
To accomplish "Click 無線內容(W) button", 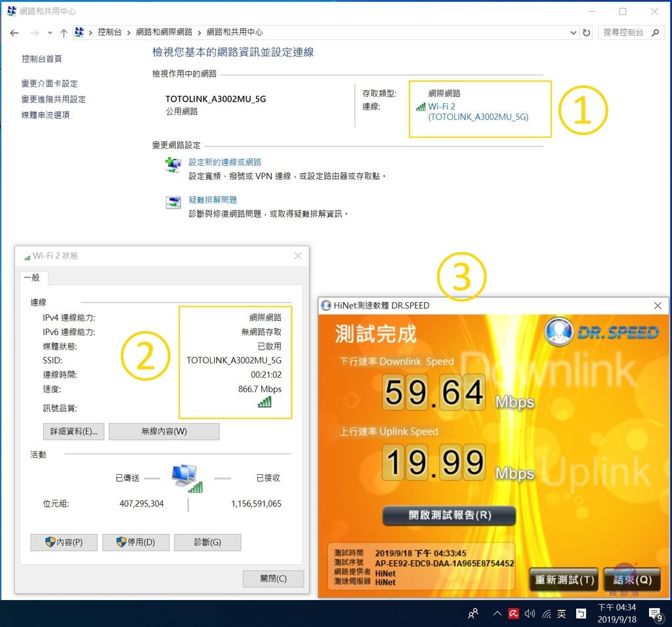I will click(164, 432).
